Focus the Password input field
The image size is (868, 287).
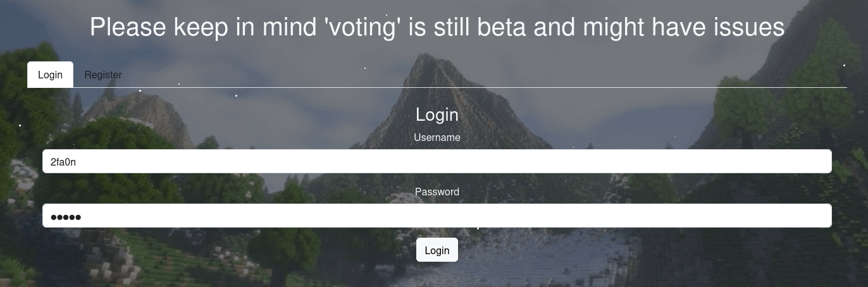(x=437, y=216)
